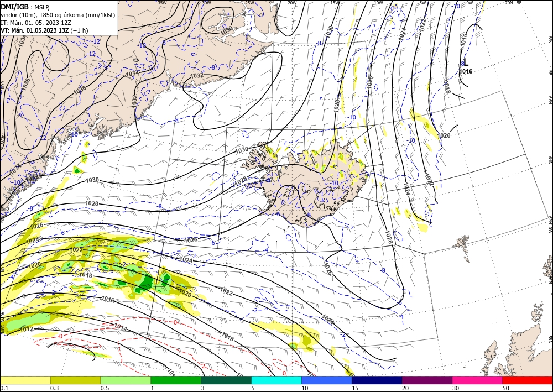Click the light green 0.5–1 legend swatch
This screenshot has height=392, width=553.
[x=126, y=380]
